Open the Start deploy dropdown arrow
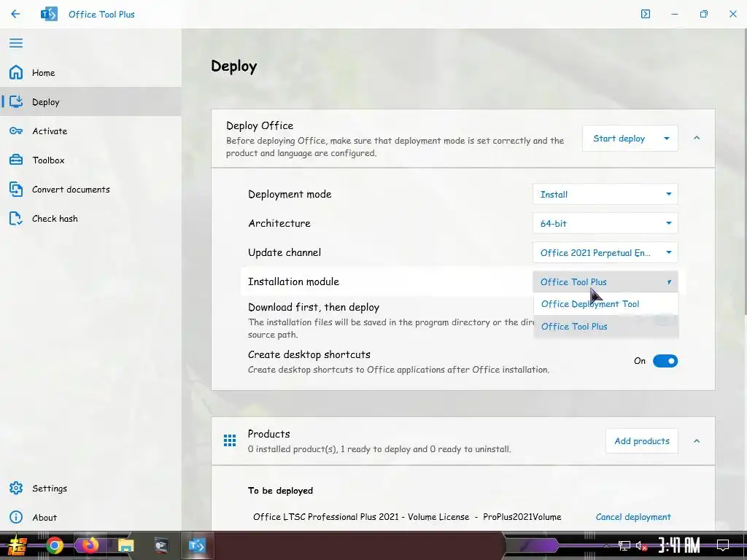Image resolution: width=747 pixels, height=560 pixels. tap(667, 139)
